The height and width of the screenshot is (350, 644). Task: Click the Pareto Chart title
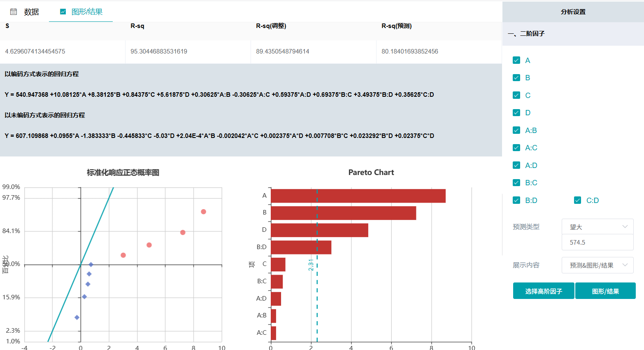(x=371, y=173)
